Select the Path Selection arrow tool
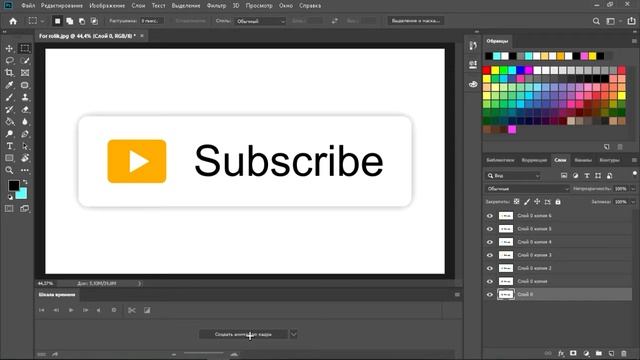 (x=25, y=146)
